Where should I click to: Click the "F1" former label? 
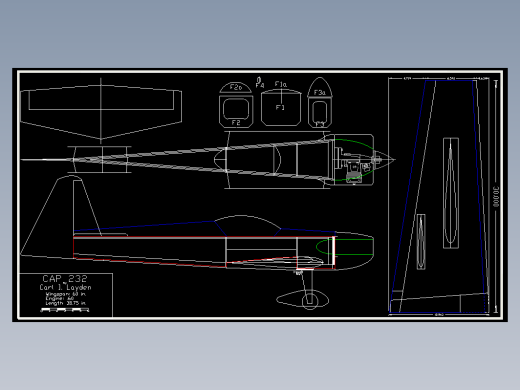tap(280, 107)
